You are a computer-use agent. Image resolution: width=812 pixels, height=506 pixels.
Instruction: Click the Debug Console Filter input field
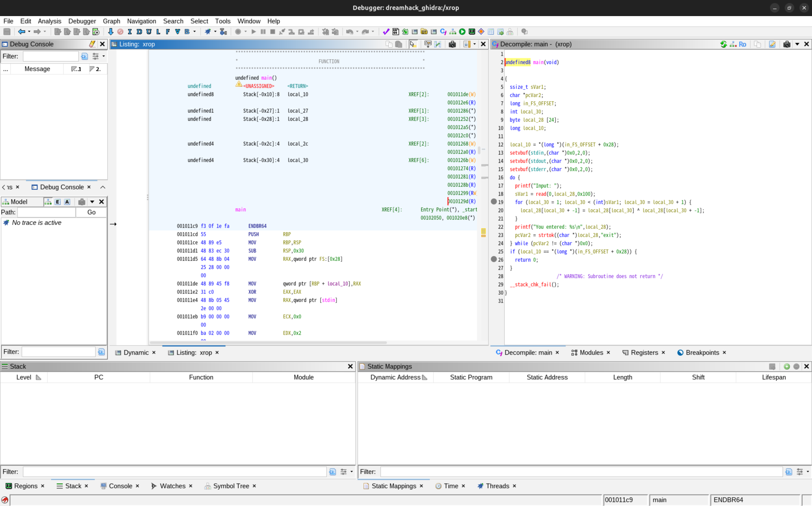51,56
